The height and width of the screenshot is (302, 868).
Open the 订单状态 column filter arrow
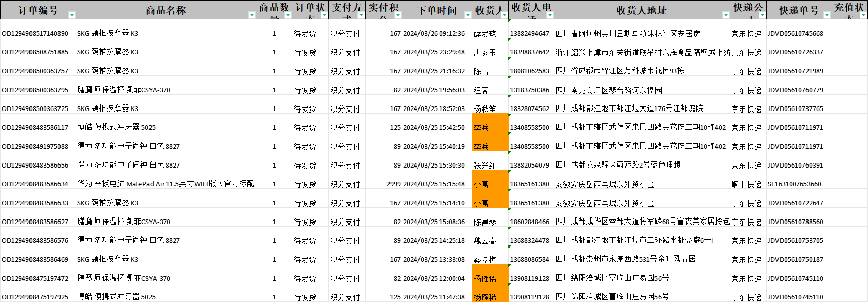324,15
